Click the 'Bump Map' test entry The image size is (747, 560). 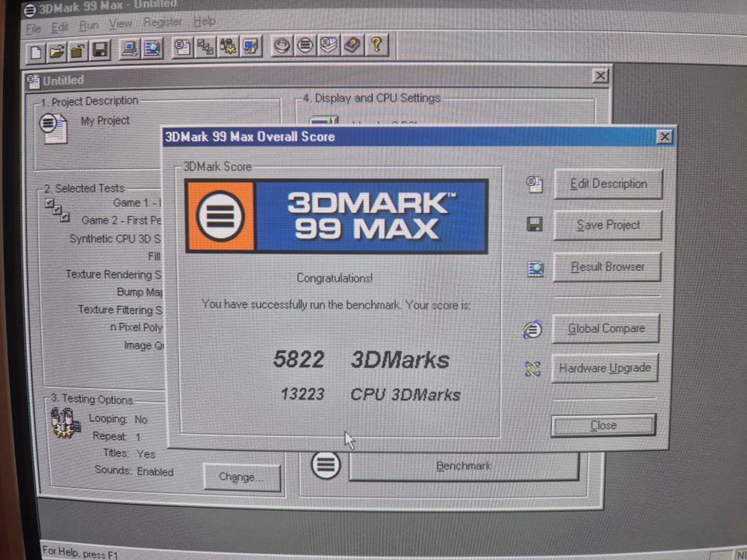pyautogui.click(x=139, y=292)
